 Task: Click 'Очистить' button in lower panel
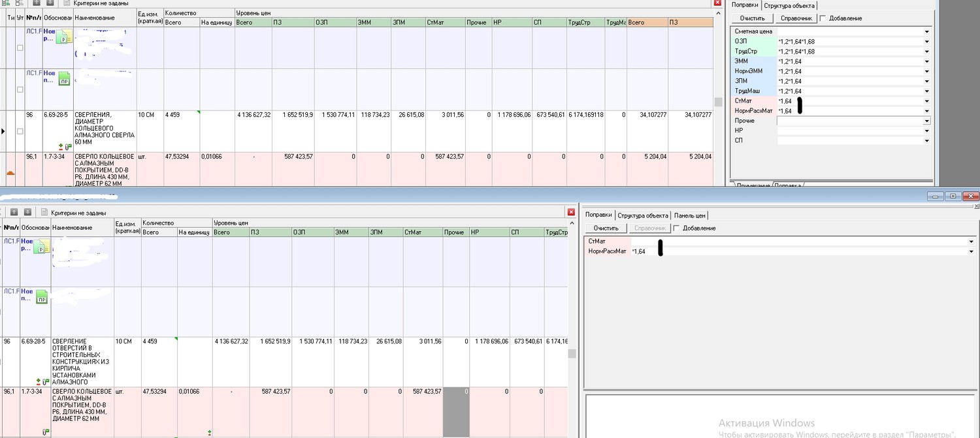point(606,228)
